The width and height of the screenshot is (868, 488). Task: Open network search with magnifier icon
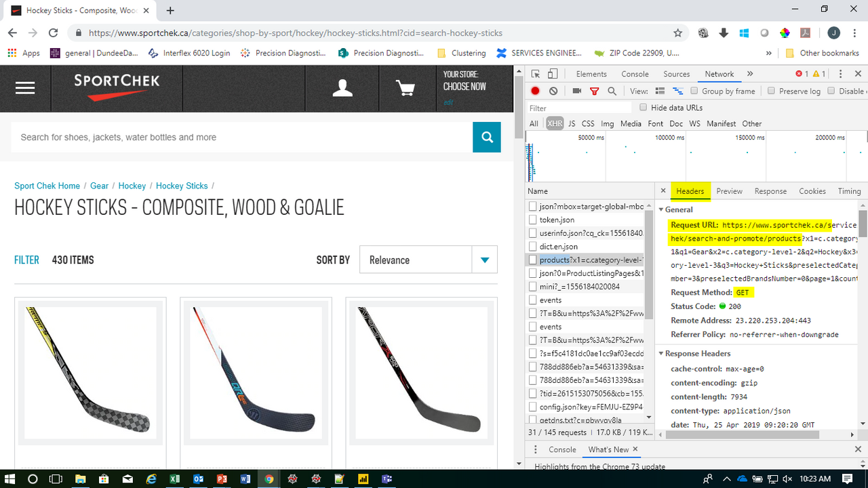click(x=612, y=91)
